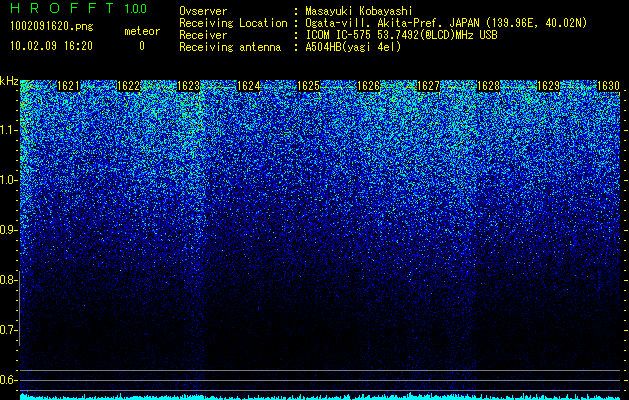This screenshot has width=629, height=400.
Task: Click the 1622 time marker
Action: [128, 86]
